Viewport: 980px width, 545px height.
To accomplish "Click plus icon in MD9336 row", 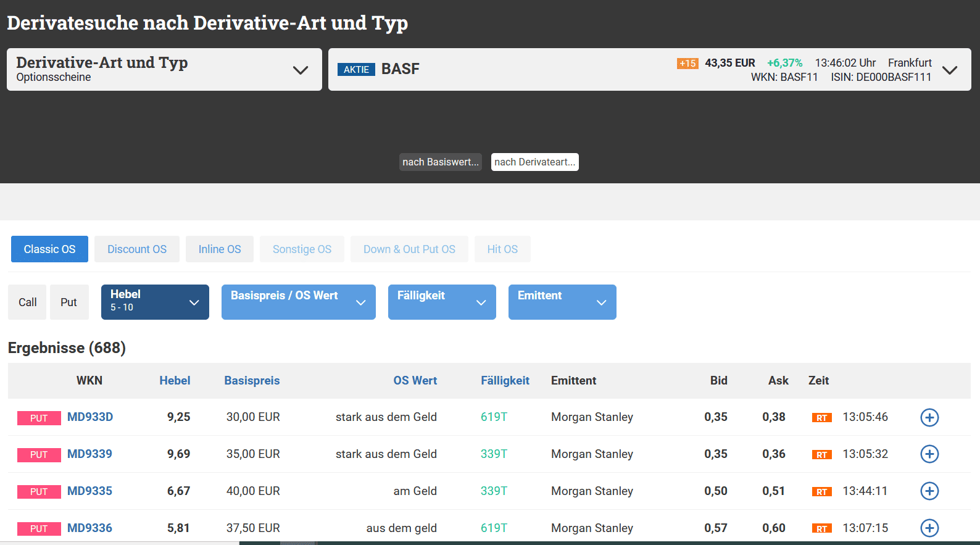I will [929, 528].
